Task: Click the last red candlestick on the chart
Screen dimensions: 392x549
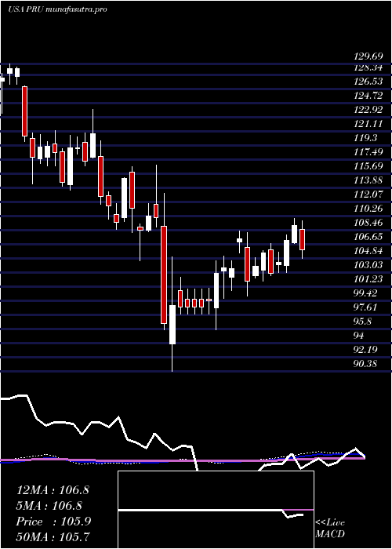Action: pyautogui.click(x=302, y=239)
